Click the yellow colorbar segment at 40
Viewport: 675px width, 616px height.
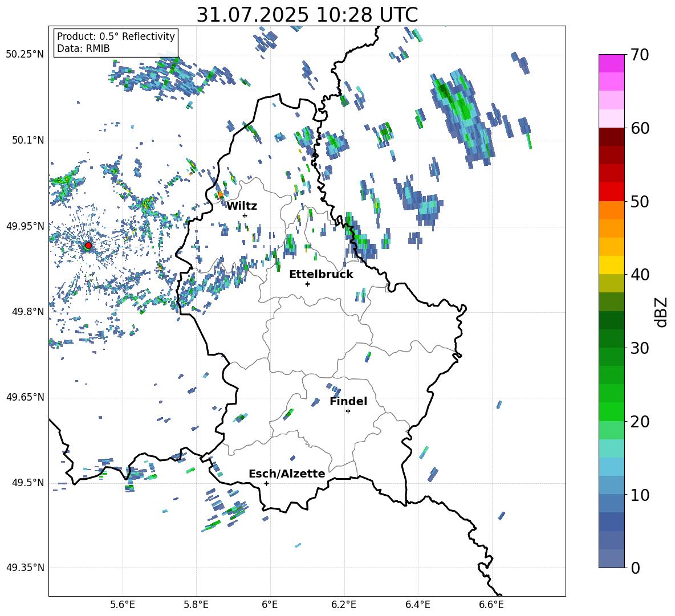click(x=611, y=265)
